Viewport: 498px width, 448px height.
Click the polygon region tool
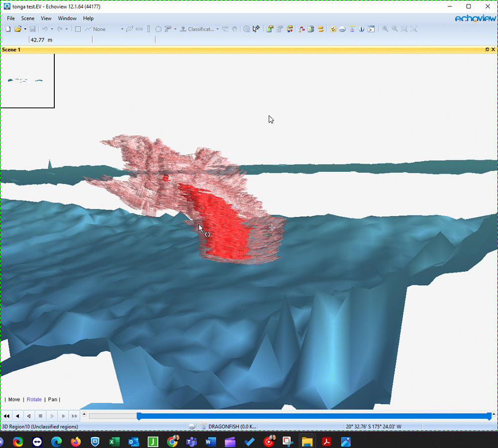pyautogui.click(x=158, y=29)
